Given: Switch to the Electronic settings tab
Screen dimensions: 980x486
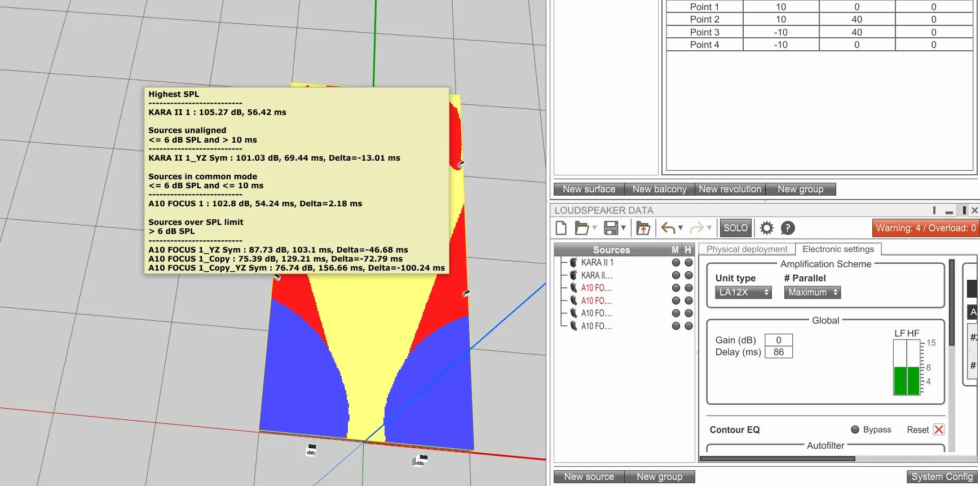Looking at the screenshot, I should tap(838, 249).
